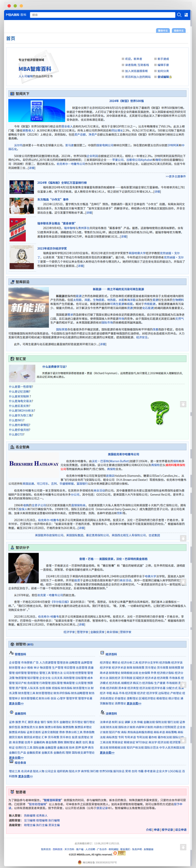Open 什么是GTD? link
Screen dimensions: 196x868
pos(17,434)
